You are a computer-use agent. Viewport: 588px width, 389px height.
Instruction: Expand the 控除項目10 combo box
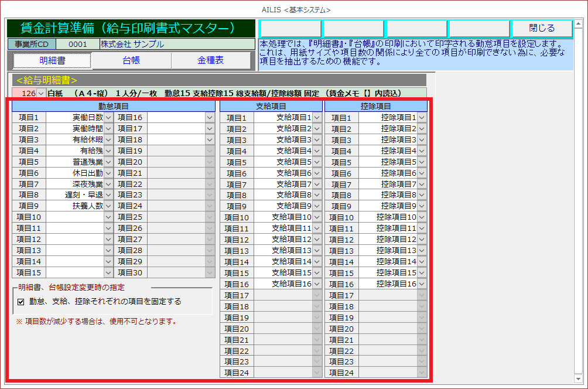(x=422, y=217)
